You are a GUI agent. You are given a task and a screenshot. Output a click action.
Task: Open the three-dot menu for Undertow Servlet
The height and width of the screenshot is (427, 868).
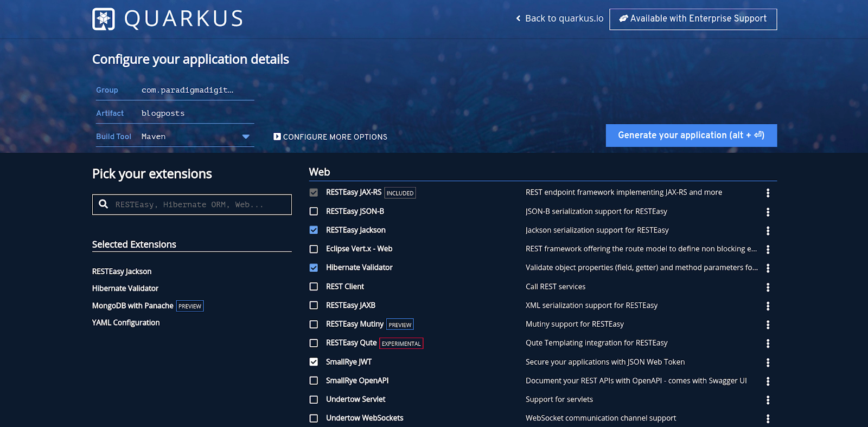[768, 400]
